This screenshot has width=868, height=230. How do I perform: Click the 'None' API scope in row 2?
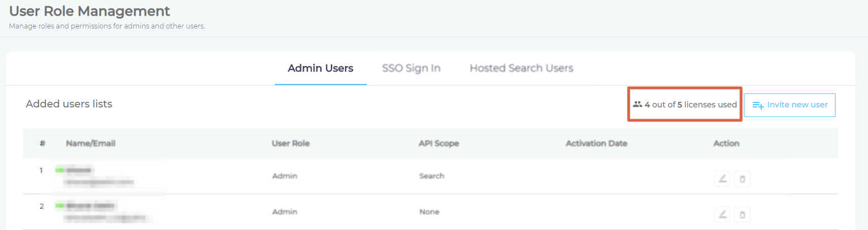pos(429,212)
